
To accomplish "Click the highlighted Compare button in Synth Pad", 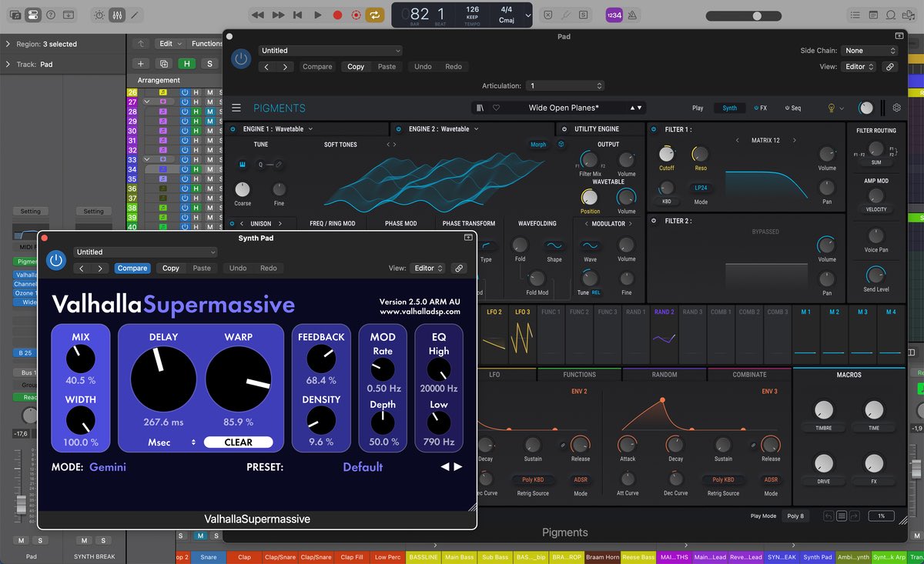I will [x=132, y=269].
